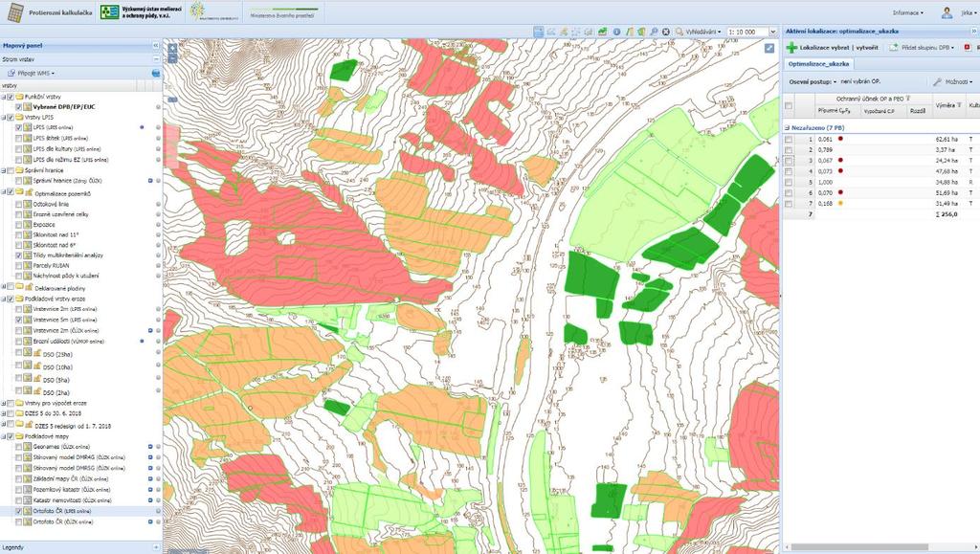Viewport: 980px width, 554px height.
Task: Collapse the Mapový panel sidebar
Action: [156, 46]
